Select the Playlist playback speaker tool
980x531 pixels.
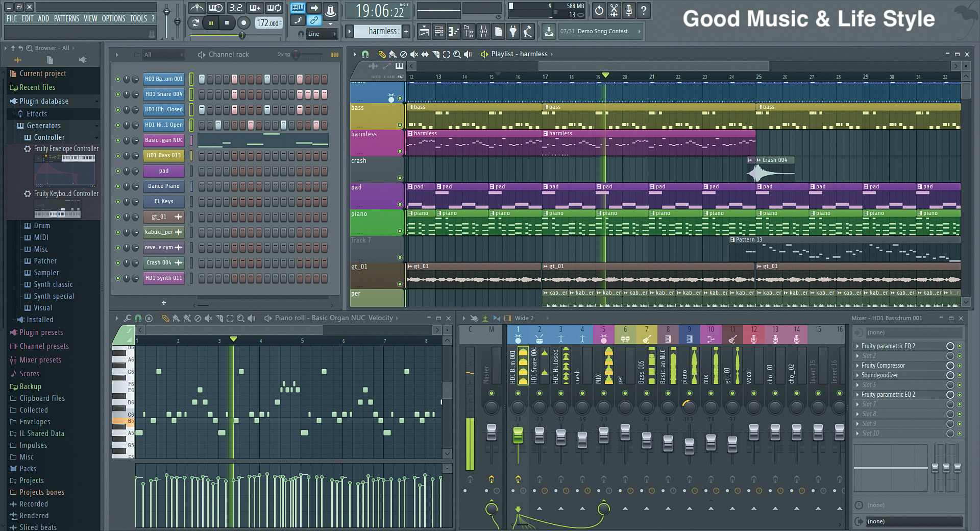(468, 54)
